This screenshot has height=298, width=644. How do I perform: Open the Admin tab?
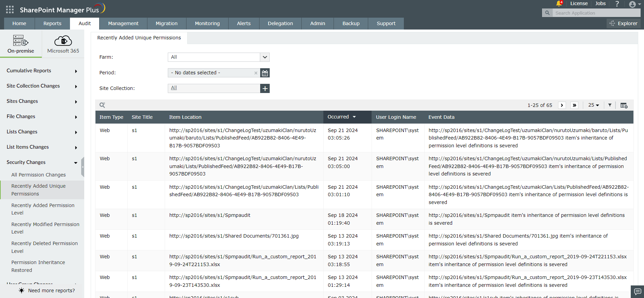318,23
